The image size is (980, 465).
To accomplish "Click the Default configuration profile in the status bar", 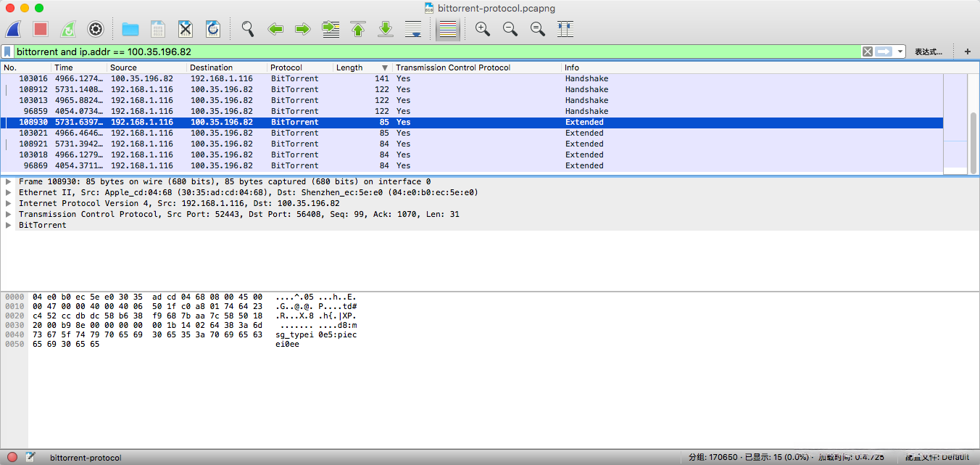I will click(x=937, y=457).
